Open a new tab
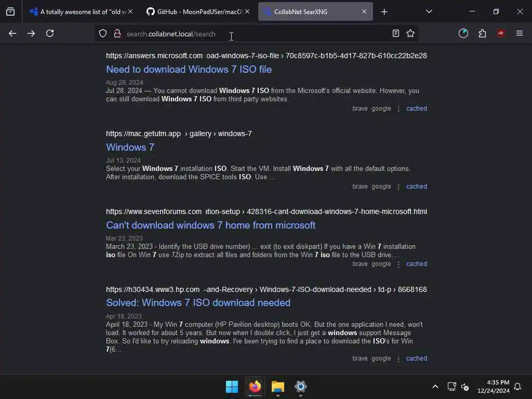The height and width of the screenshot is (399, 532). point(384,12)
